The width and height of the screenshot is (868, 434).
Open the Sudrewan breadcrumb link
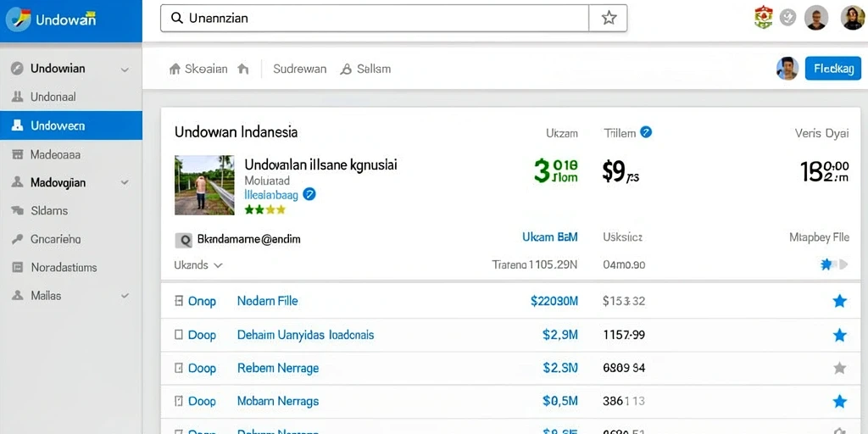tap(299, 70)
